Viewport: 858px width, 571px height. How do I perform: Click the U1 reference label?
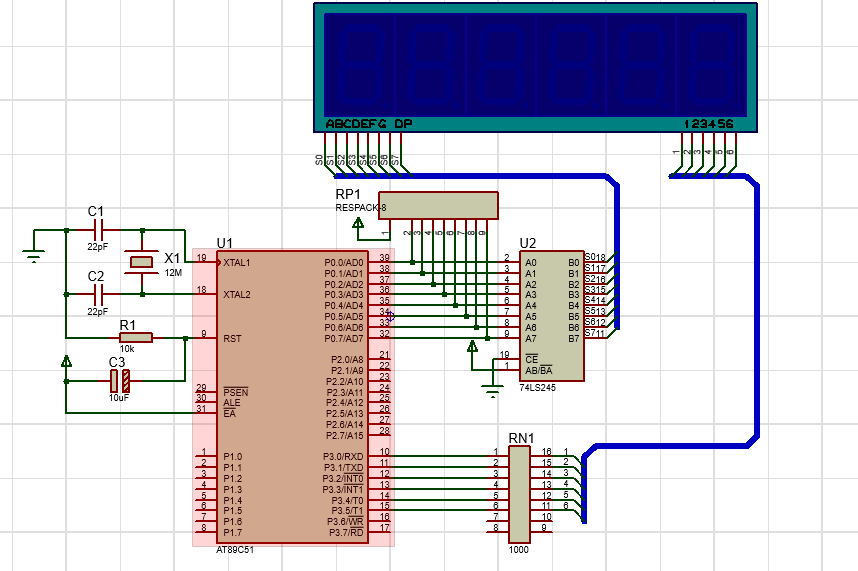224,243
